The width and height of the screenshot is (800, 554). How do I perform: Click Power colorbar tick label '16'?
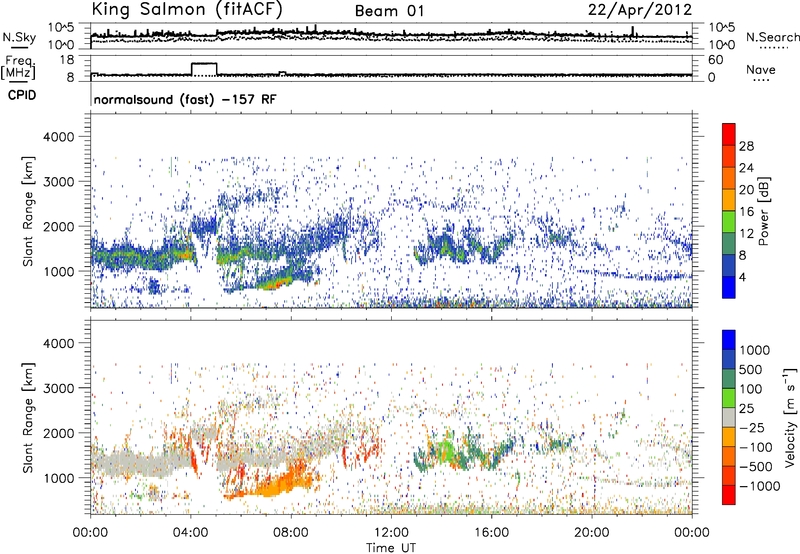click(x=746, y=212)
